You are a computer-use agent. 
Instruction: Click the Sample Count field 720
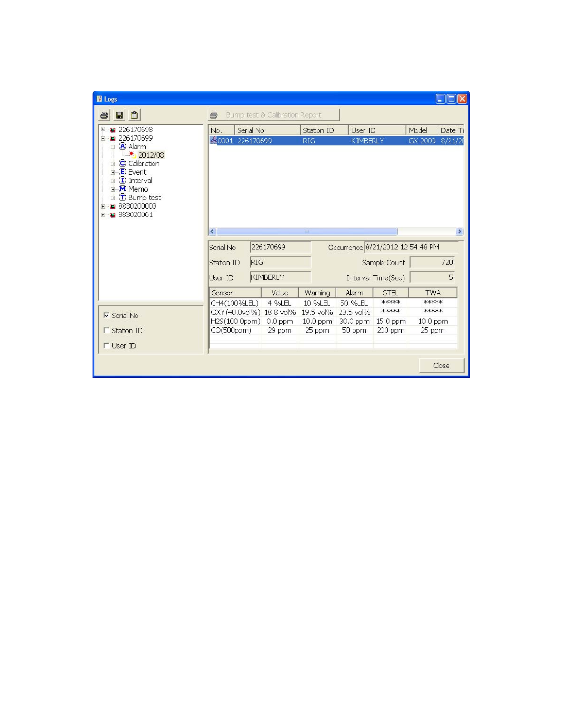coord(432,262)
